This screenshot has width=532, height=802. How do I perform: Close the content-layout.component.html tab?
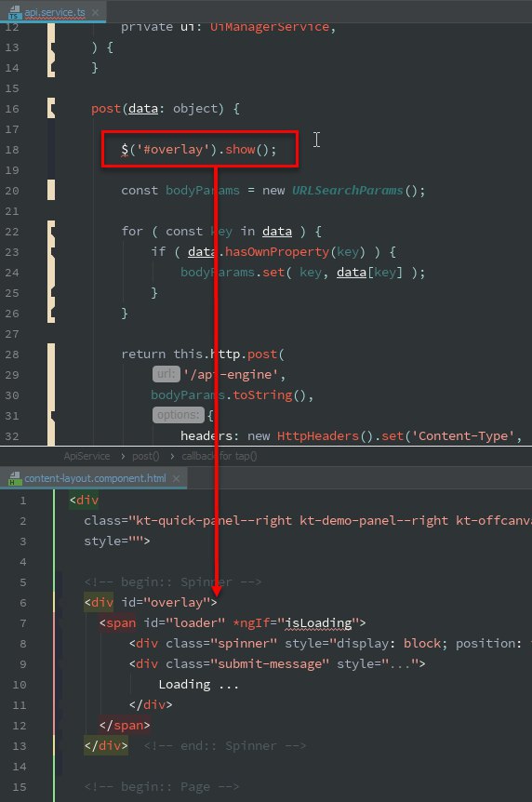pyautogui.click(x=176, y=478)
